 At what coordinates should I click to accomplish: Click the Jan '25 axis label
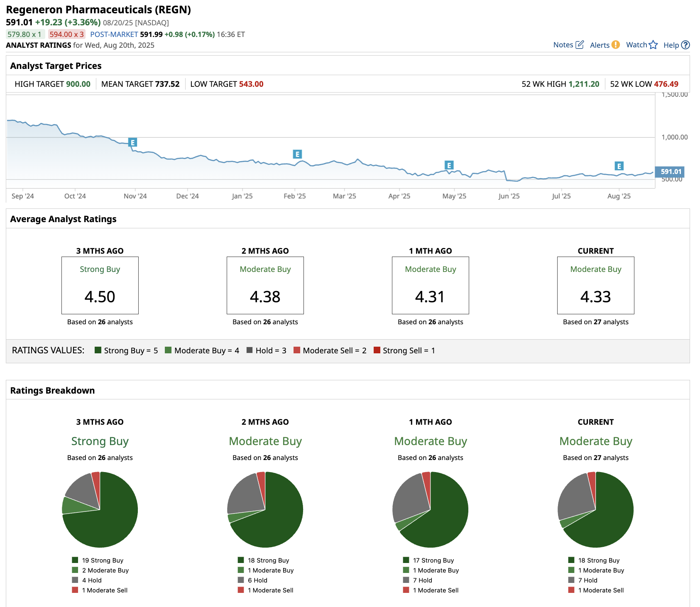(242, 196)
